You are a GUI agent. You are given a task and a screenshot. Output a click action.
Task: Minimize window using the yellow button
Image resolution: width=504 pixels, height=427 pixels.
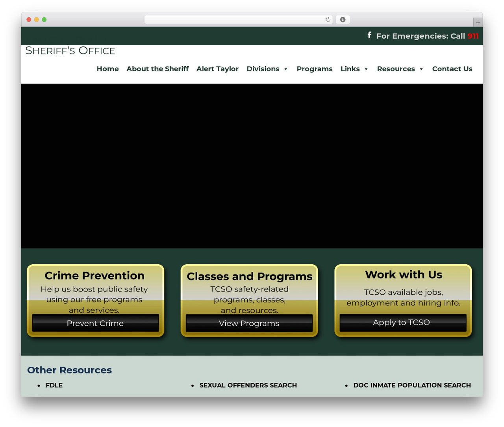click(x=36, y=20)
